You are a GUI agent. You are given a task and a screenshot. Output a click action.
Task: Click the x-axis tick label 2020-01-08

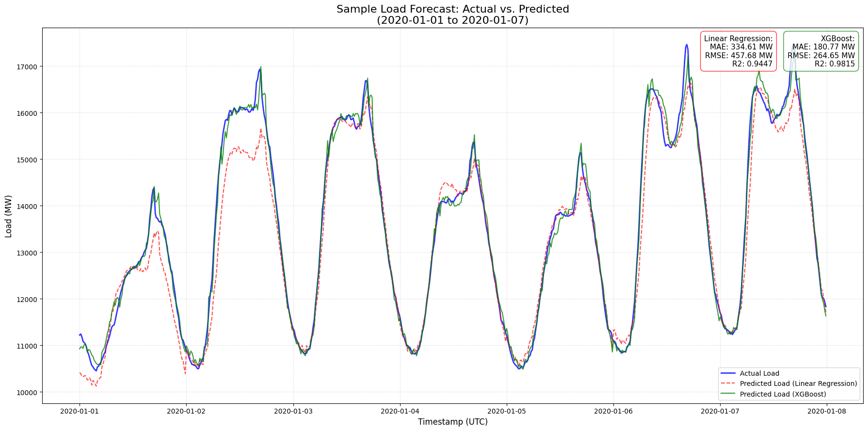(x=827, y=411)
